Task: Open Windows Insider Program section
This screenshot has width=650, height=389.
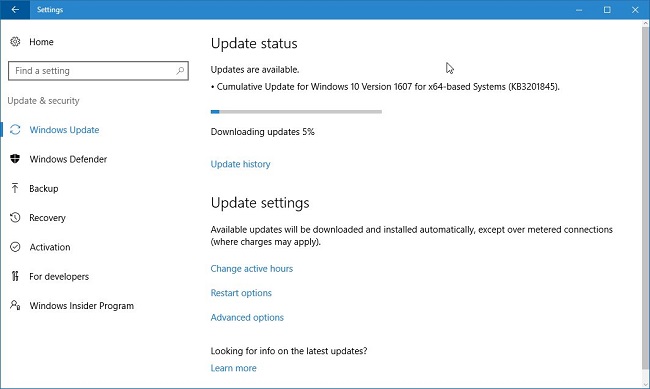Action: (82, 306)
